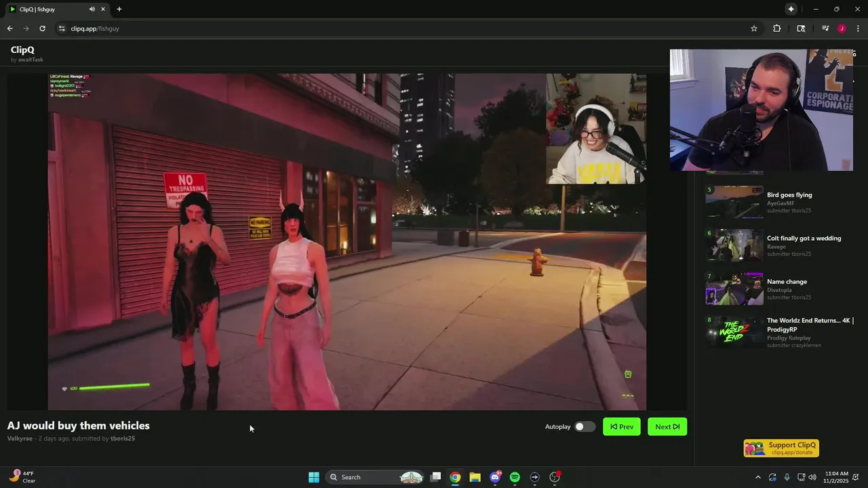Click the 'AJ would buy them vehicles' heading
This screenshot has width=868, height=488.
pyautogui.click(x=78, y=426)
